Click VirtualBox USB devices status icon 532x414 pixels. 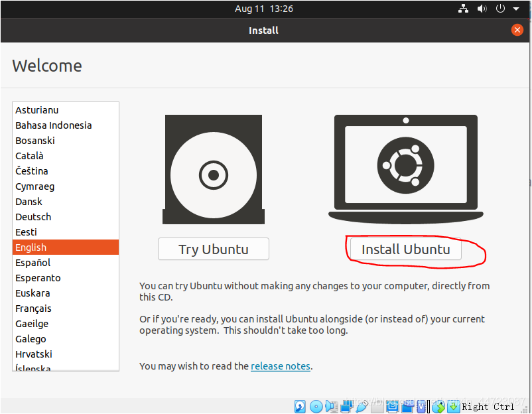pyautogui.click(x=362, y=407)
